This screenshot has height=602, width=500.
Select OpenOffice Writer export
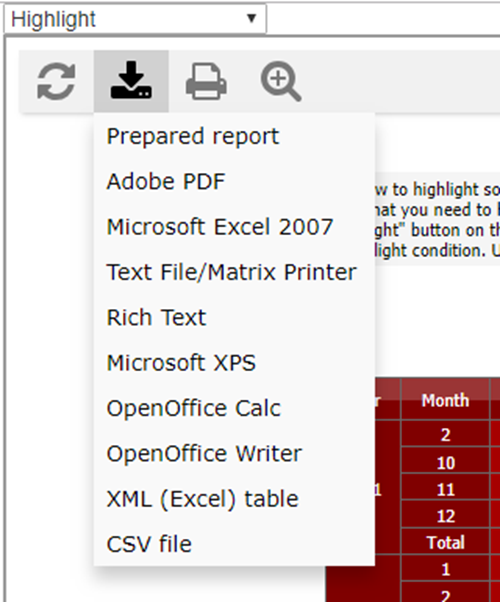click(x=234, y=453)
